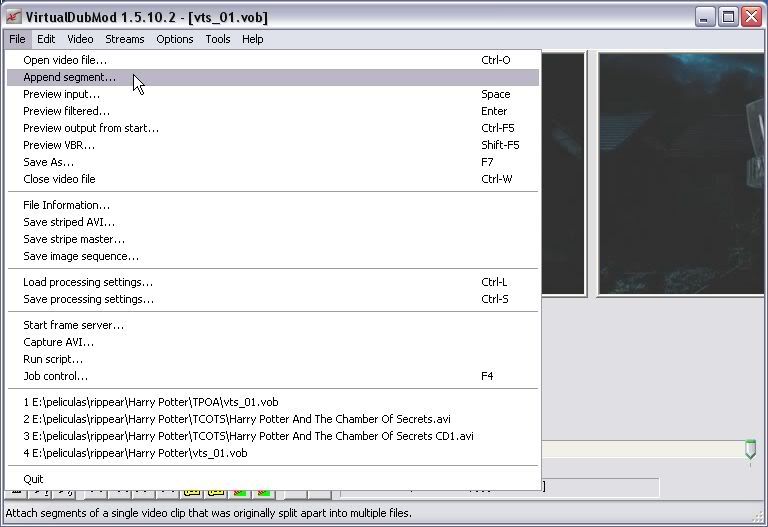Click Load processing settings
Screen dimensions: 768x527
88,282
